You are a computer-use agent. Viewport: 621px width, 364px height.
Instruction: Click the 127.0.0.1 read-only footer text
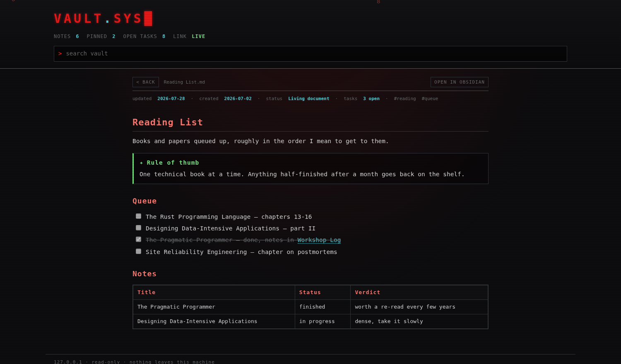pyautogui.click(x=134, y=362)
